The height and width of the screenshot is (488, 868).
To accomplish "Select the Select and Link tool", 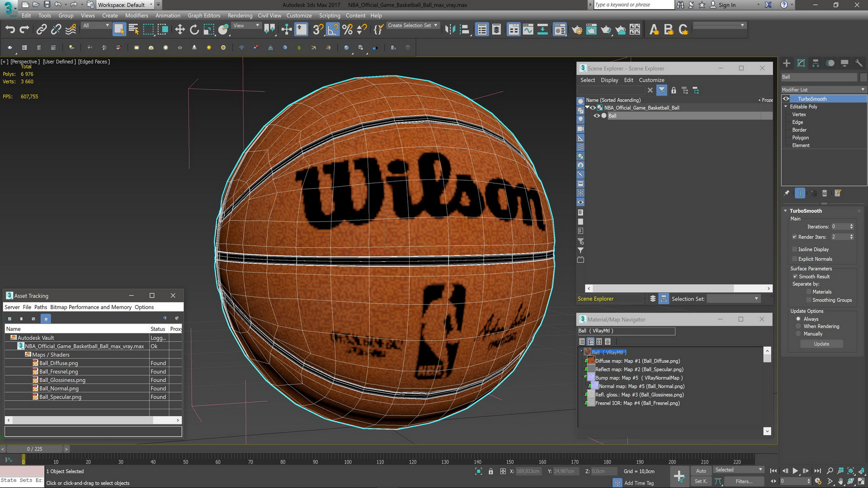I will click(41, 30).
